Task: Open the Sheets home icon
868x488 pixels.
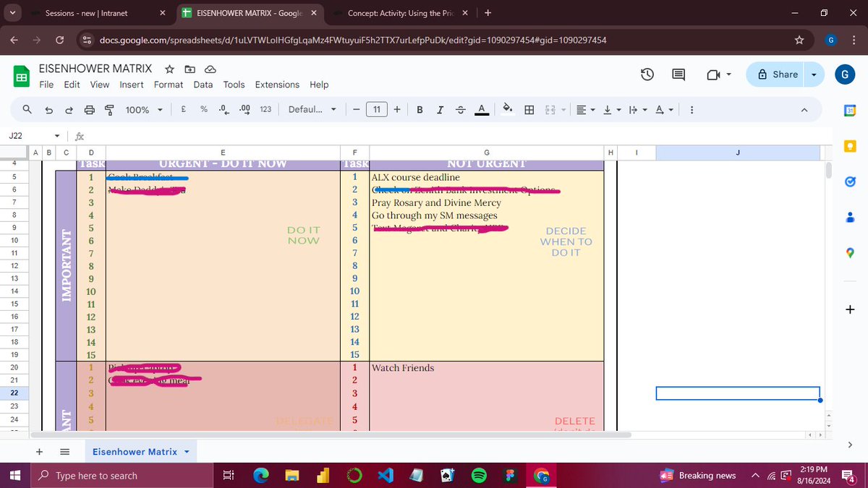Action: click(x=21, y=76)
